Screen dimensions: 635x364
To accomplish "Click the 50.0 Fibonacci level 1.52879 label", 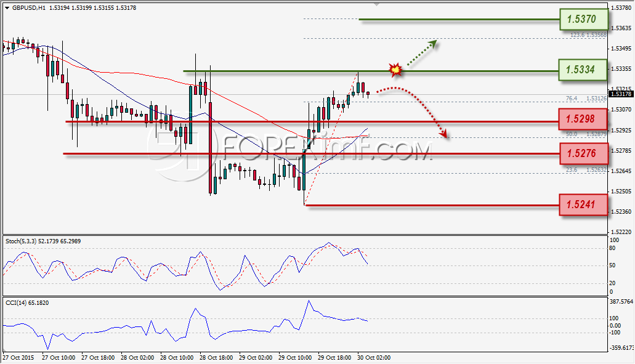I will pyautogui.click(x=586, y=134).
